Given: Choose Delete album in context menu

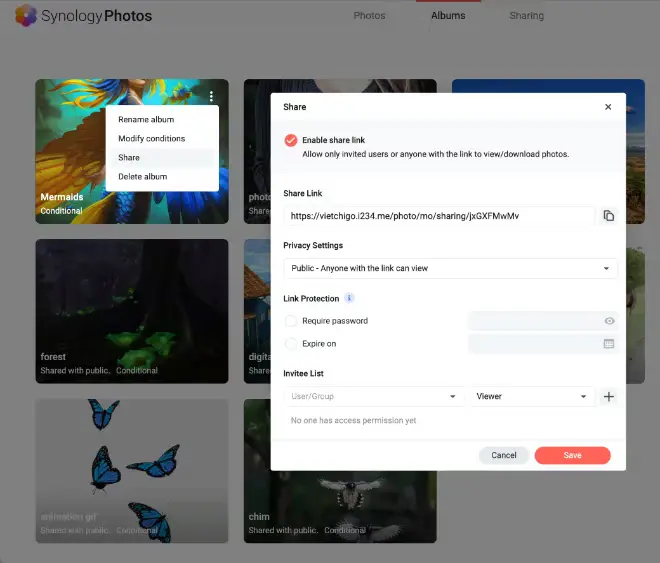Looking at the screenshot, I should click(142, 177).
